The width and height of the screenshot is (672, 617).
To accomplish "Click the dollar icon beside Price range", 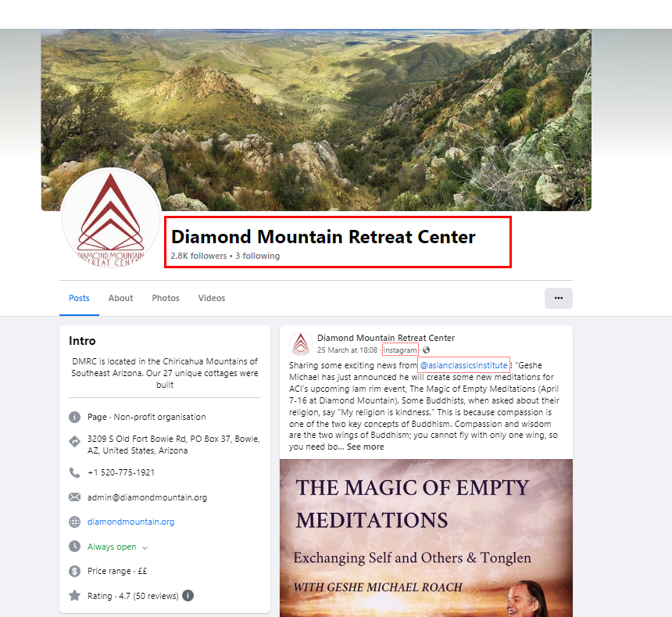I will pos(74,571).
